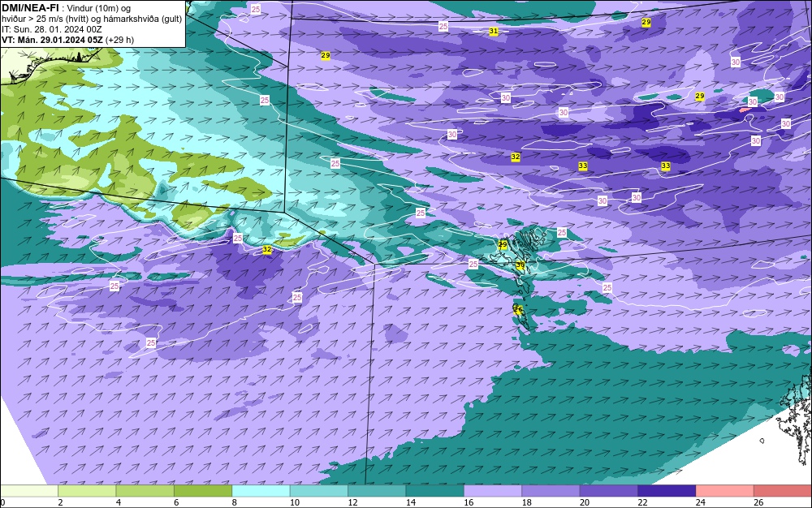Pick the dark indigo 22–24 m/s legend swatch
This screenshot has width=812, height=508.
pos(667,491)
